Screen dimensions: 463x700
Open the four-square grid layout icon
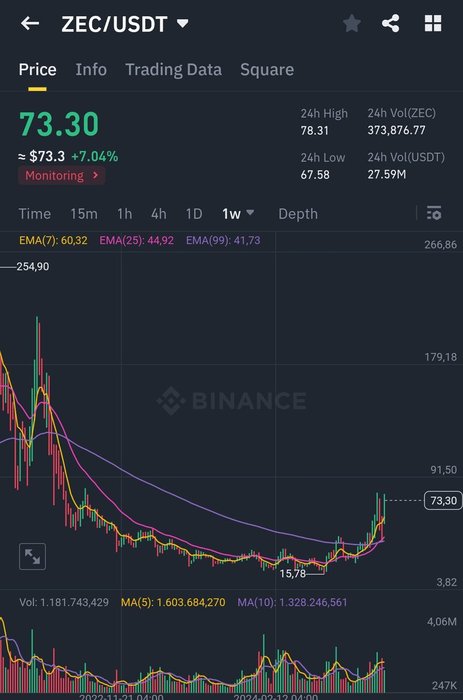(433, 23)
